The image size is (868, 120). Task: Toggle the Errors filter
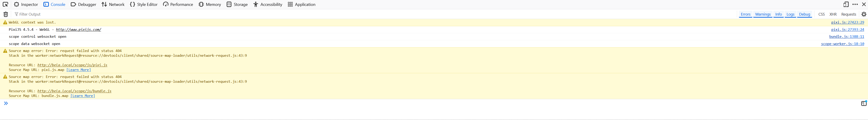click(745, 14)
